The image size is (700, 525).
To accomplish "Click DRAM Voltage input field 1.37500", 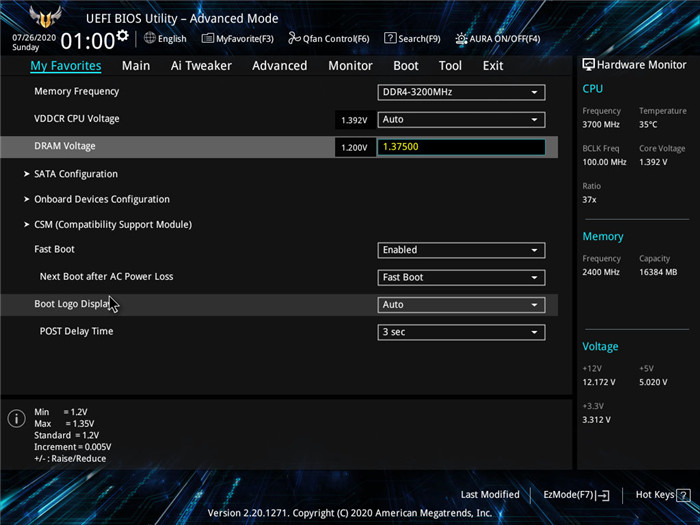I will coord(461,147).
